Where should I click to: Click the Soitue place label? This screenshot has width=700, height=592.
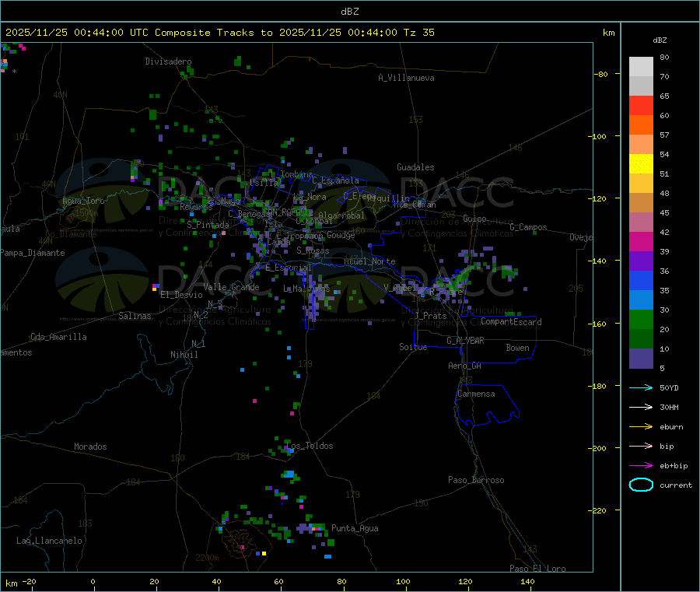click(413, 347)
